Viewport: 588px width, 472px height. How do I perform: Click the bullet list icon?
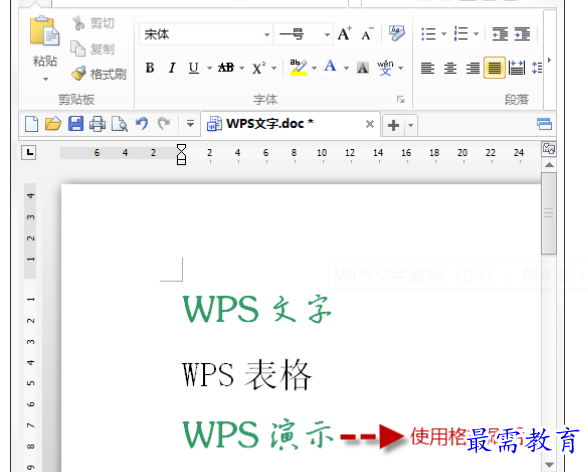[428, 34]
